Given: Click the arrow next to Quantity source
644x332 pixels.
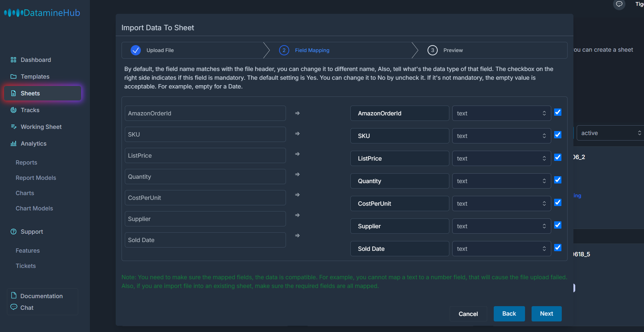Looking at the screenshot, I should [297, 174].
